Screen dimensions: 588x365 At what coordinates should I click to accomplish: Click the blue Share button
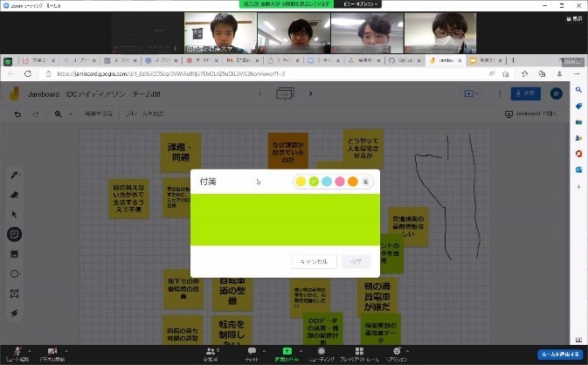click(x=525, y=93)
